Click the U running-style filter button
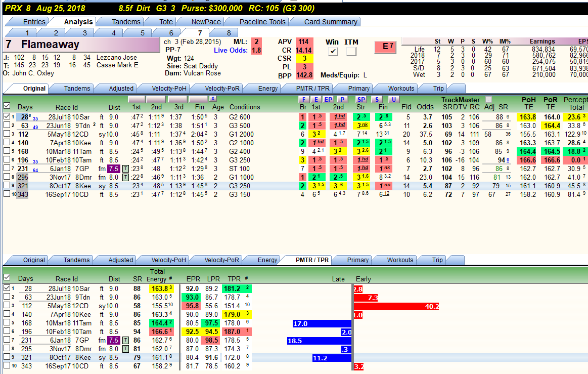Screen dimensions: 588x374 tap(393, 100)
